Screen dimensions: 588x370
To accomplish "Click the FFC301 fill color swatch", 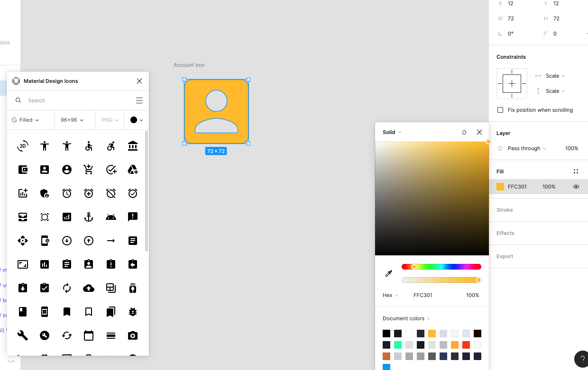I will click(x=500, y=187).
